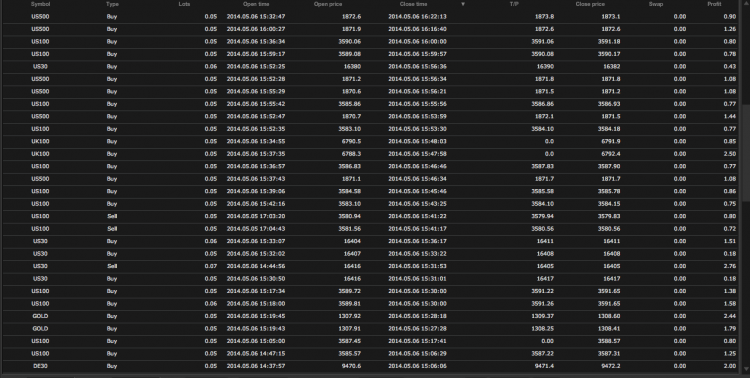This screenshot has width=750, height=378.
Task: Click open price 3586.83
Action: point(350,166)
